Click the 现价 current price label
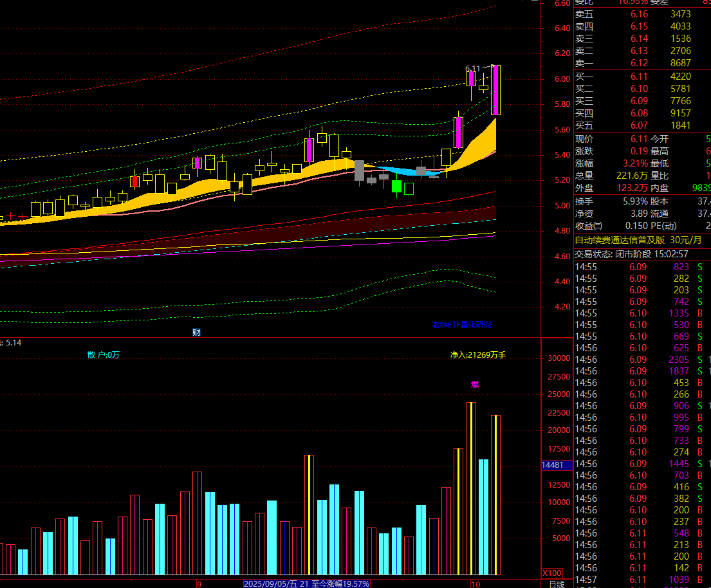Viewport: 711px width, 588px height. pyautogui.click(x=584, y=139)
